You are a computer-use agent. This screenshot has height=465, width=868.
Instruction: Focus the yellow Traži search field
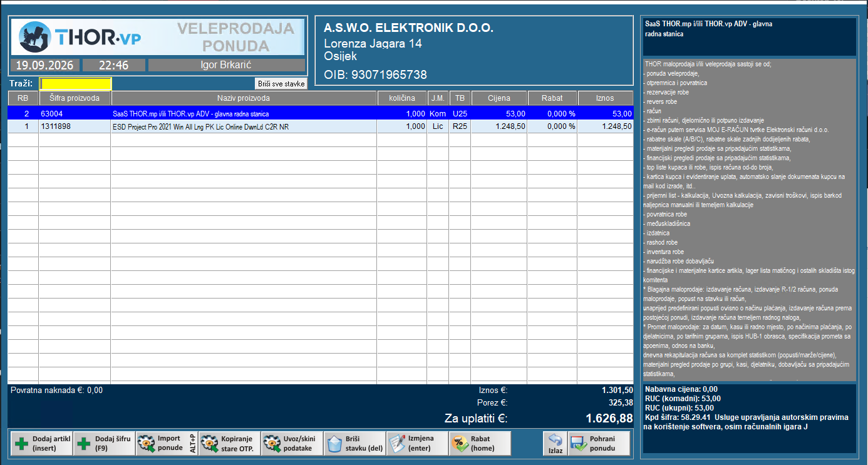click(75, 84)
